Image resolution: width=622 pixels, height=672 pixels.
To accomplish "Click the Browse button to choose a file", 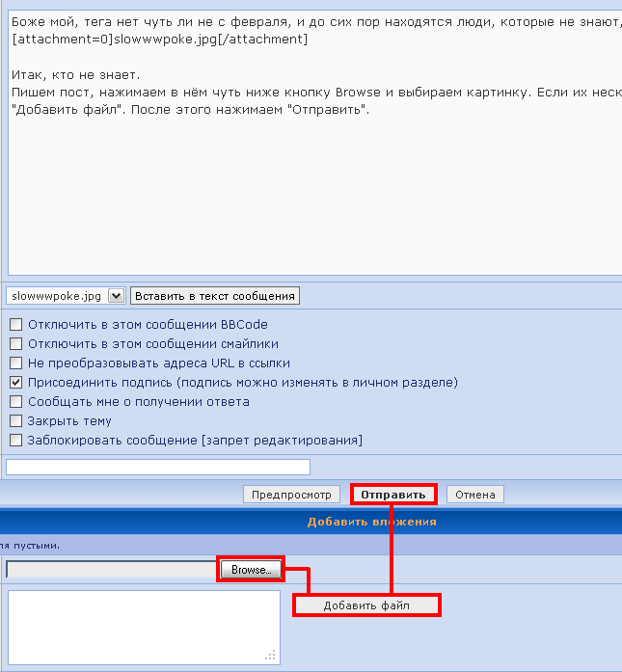I will coord(251,570).
